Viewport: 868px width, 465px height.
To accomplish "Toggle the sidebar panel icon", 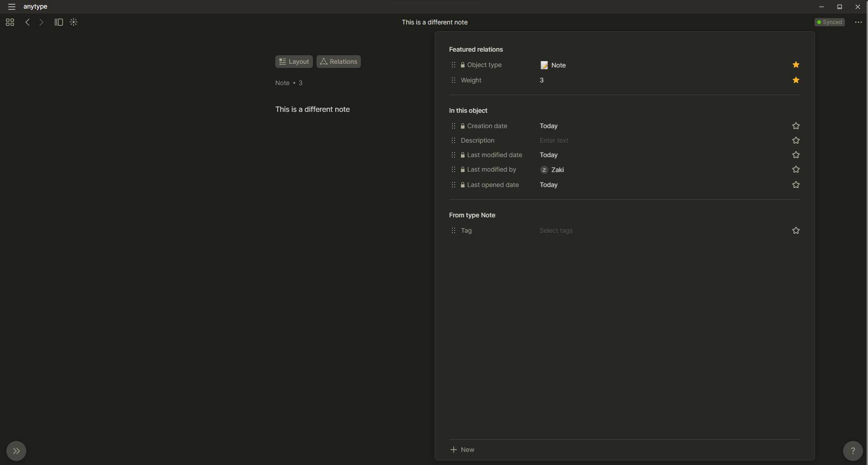I will (x=59, y=22).
